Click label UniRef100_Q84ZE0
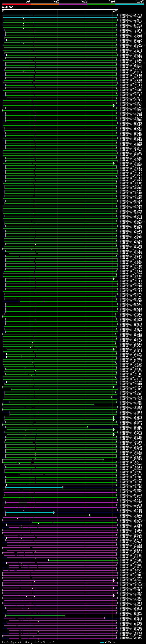Image resolution: width=146 pixels, height=644 pixels. tap(131, 550)
